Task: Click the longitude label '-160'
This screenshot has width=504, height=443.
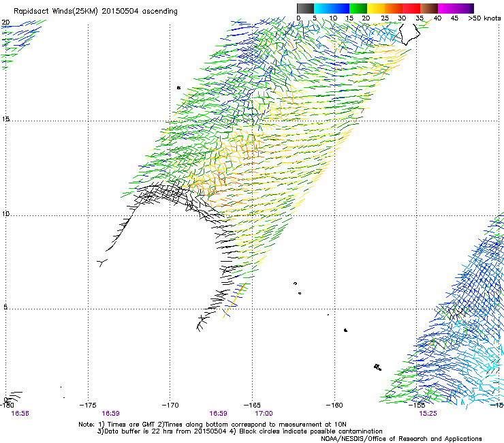Action: click(x=334, y=405)
